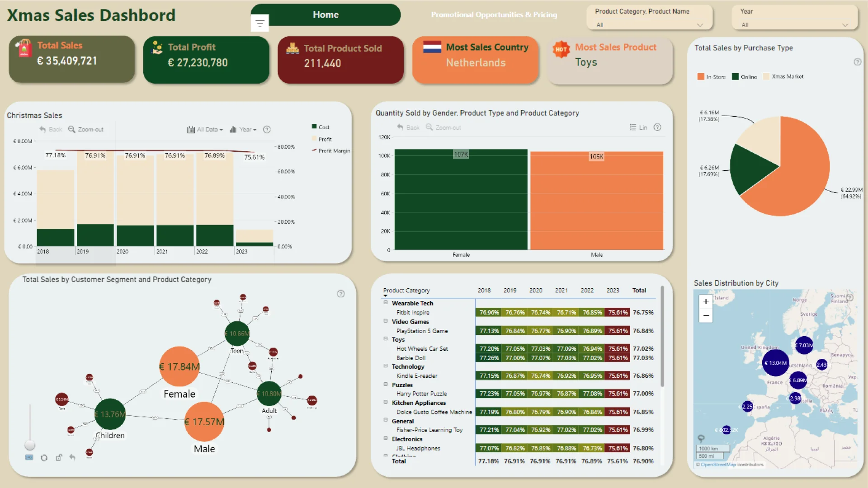Select the orange Male quantity bar
The height and width of the screenshot is (488, 868).
[597, 201]
